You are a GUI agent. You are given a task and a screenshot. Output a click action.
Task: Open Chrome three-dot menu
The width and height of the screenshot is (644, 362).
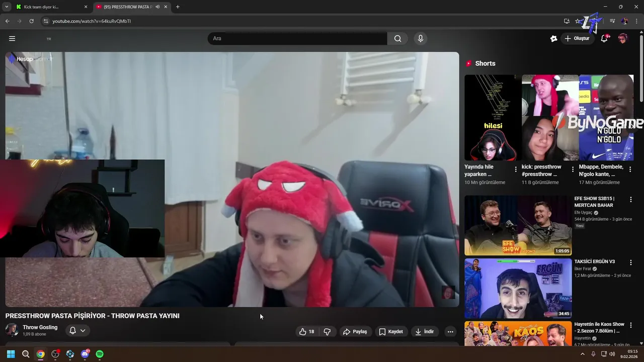pyautogui.click(x=636, y=21)
